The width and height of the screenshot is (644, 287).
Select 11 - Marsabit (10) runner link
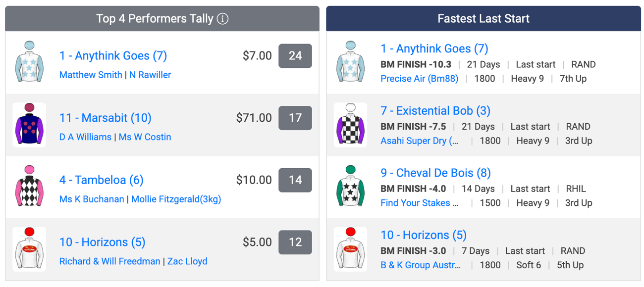(106, 118)
